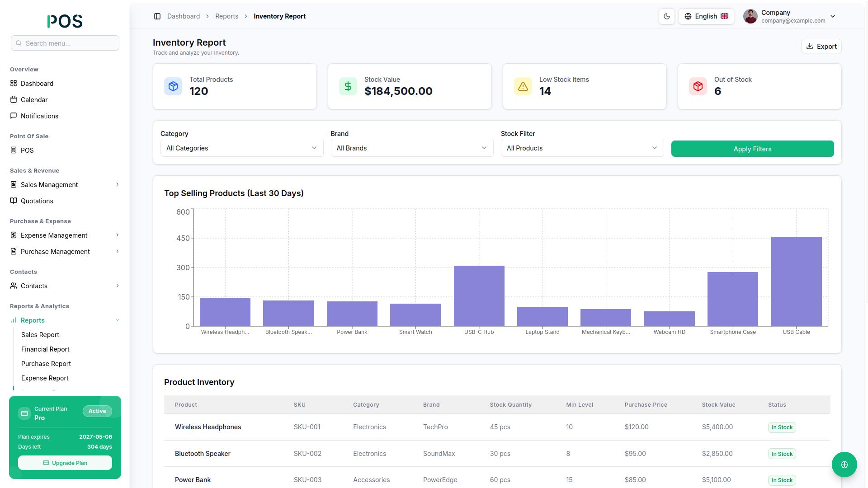Click the POS logo
Image resolution: width=868 pixels, height=488 pixels.
point(65,21)
